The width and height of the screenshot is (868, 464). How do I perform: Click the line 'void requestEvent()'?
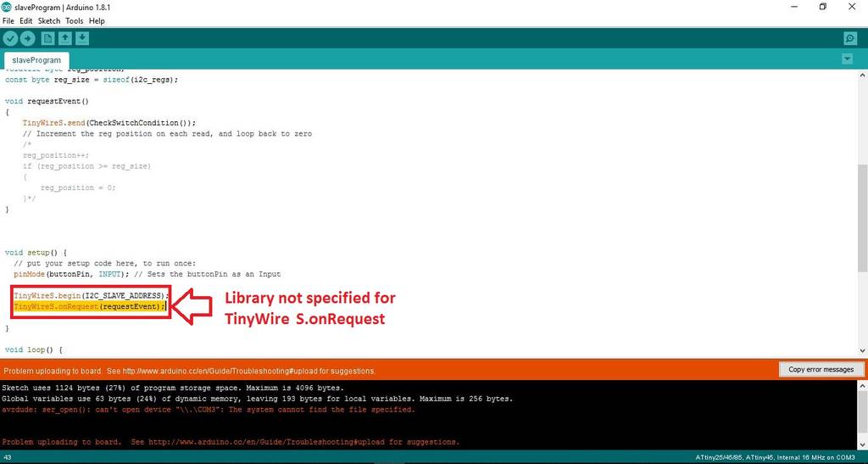[x=47, y=101]
